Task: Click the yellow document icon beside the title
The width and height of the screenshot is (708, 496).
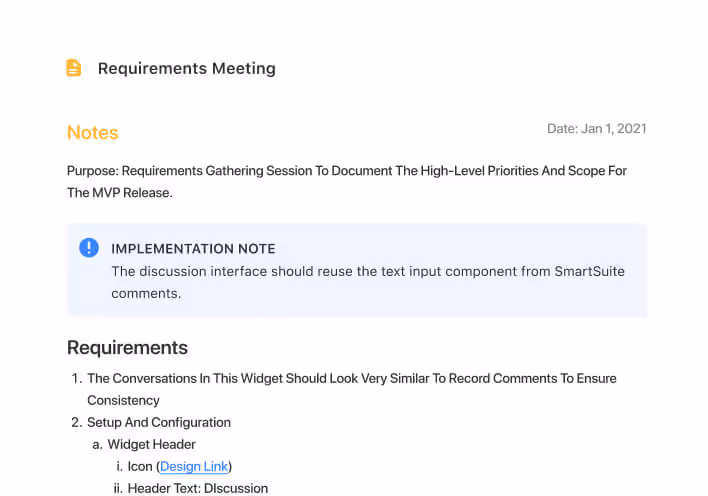Action: (x=74, y=68)
